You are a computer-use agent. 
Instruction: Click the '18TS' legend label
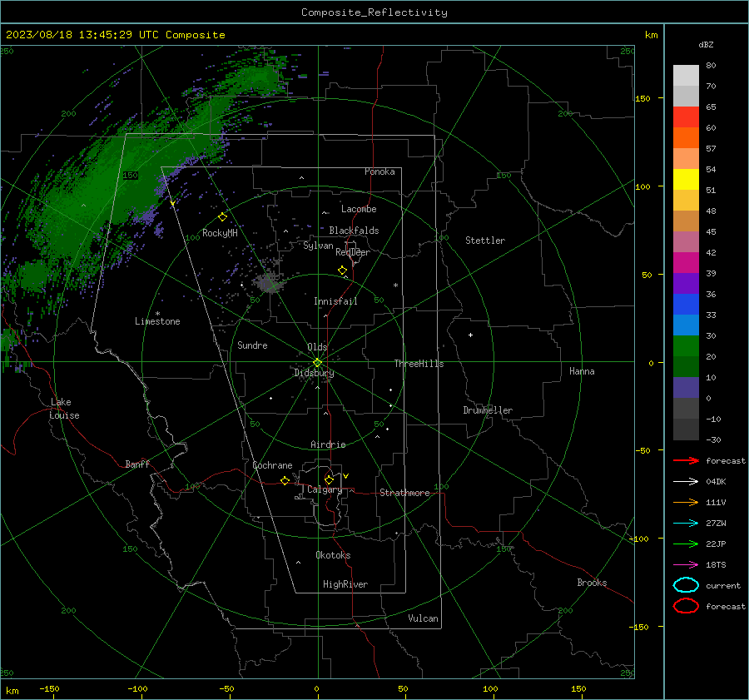pos(716,564)
